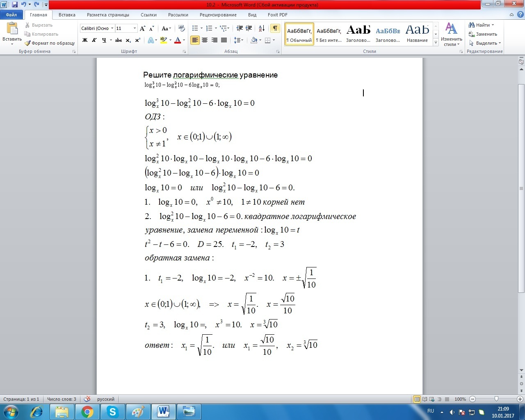Toggle strikethrough formatting
Image resolution: width=525 pixels, height=420 pixels.
click(x=119, y=40)
